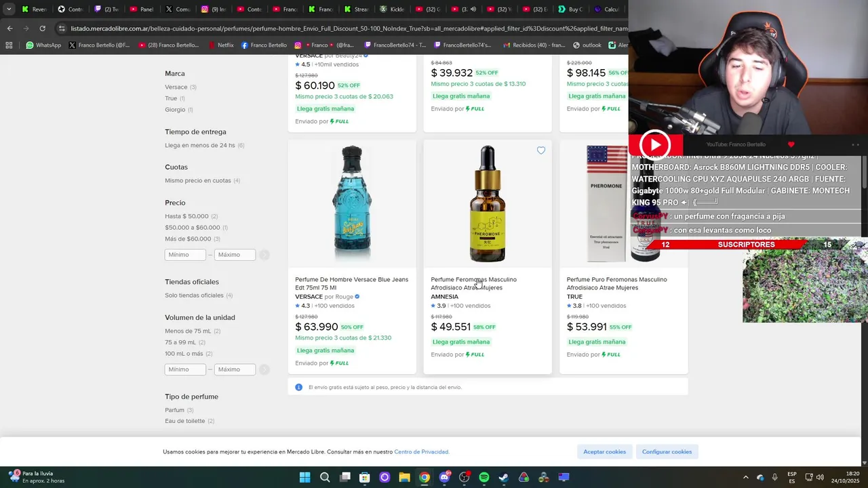The width and height of the screenshot is (868, 488).
Task: Click Precio Mínimo input field
Action: (x=185, y=255)
